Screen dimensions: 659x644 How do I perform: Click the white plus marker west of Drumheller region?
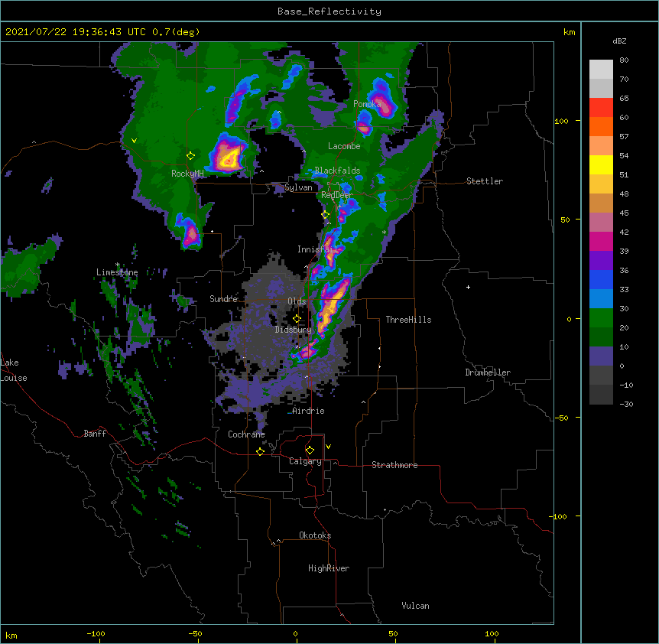coord(468,287)
